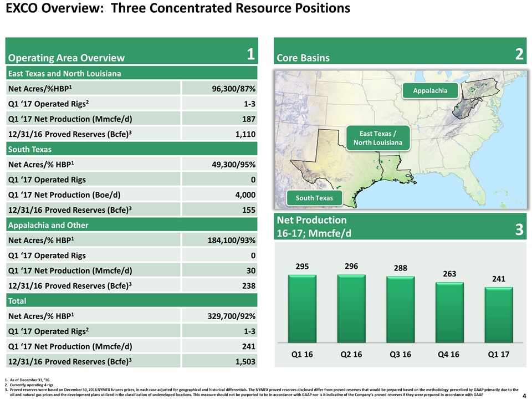Click the Q4 16 bar showing 263

point(449,312)
